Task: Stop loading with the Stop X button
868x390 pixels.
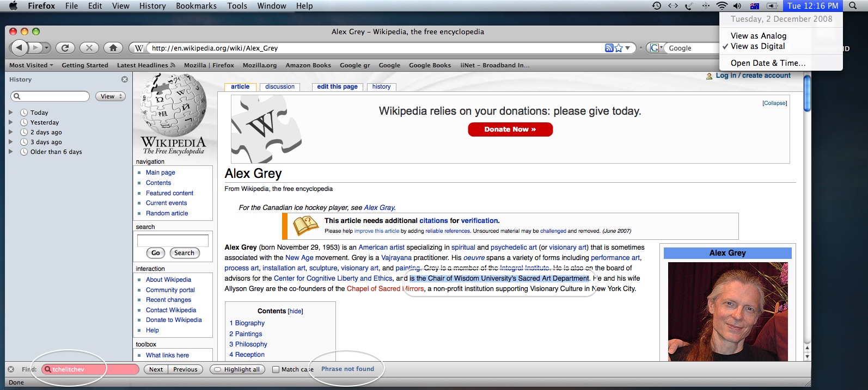Action: point(89,48)
